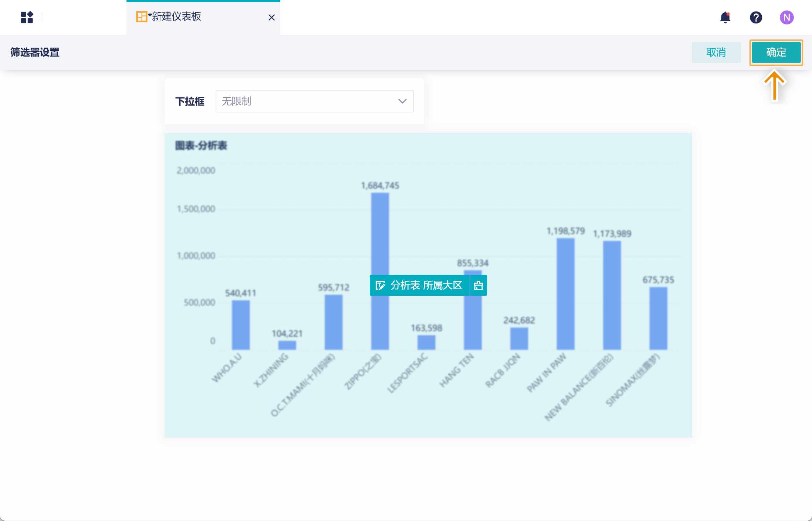Edit the 分析表-所属大区 linked field

coord(420,285)
